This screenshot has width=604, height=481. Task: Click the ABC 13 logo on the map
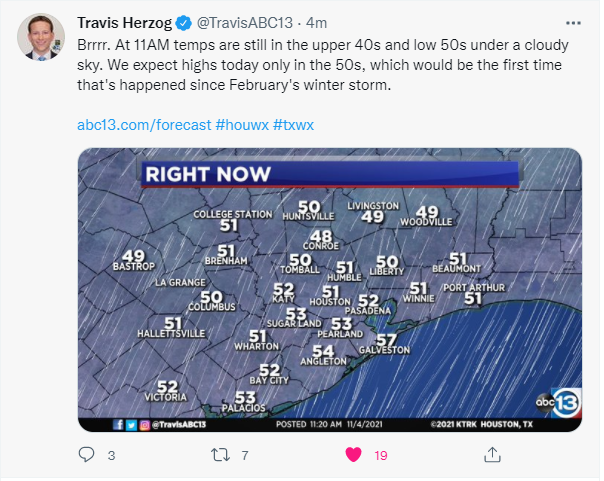pos(552,403)
